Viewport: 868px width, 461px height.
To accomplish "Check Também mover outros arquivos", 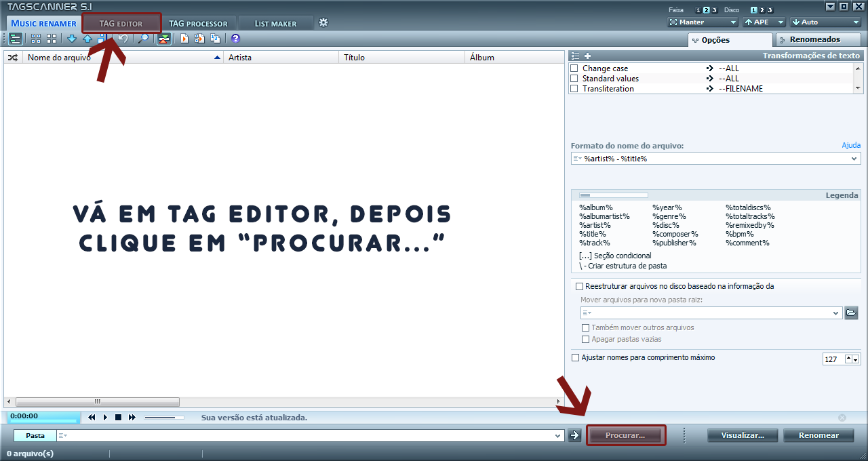I will (586, 327).
